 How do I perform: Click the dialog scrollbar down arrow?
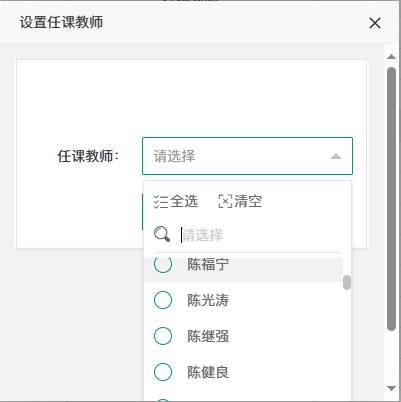[391, 388]
